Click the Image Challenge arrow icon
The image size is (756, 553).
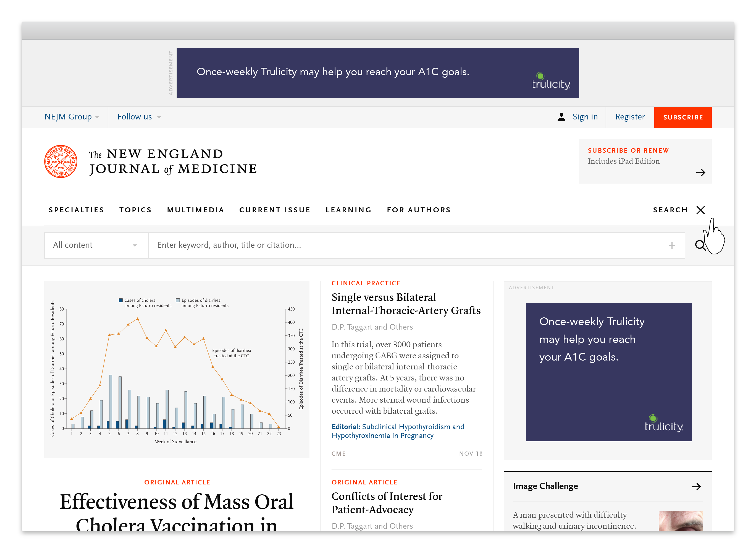(696, 486)
